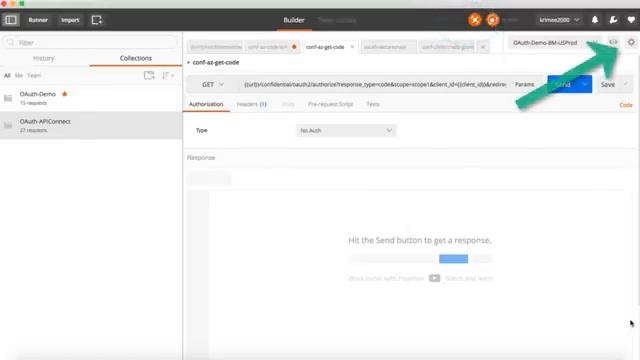Screen dimensions: 640x360
Task: Open the GET method dropdown
Action: (213, 84)
